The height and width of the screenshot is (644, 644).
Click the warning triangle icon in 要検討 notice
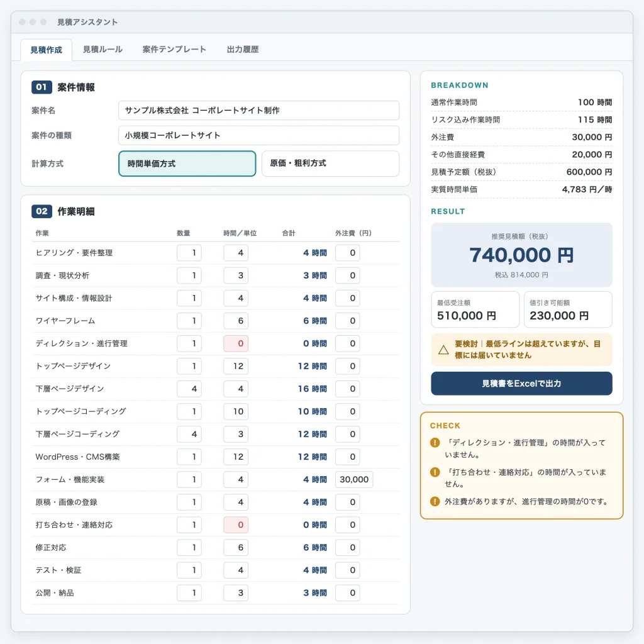(443, 350)
